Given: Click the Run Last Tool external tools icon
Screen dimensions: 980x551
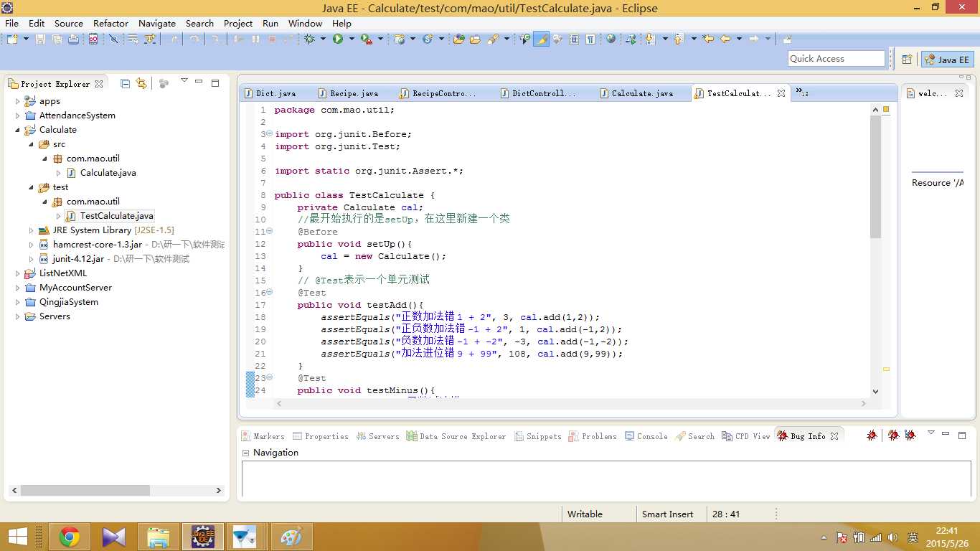Looking at the screenshot, I should [367, 39].
